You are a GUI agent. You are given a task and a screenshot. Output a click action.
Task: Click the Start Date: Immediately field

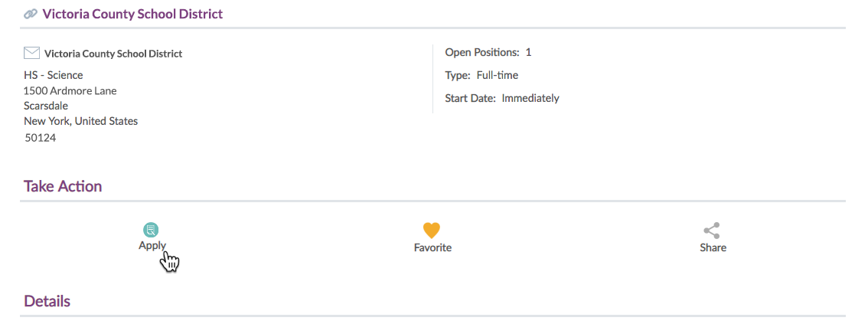502,98
